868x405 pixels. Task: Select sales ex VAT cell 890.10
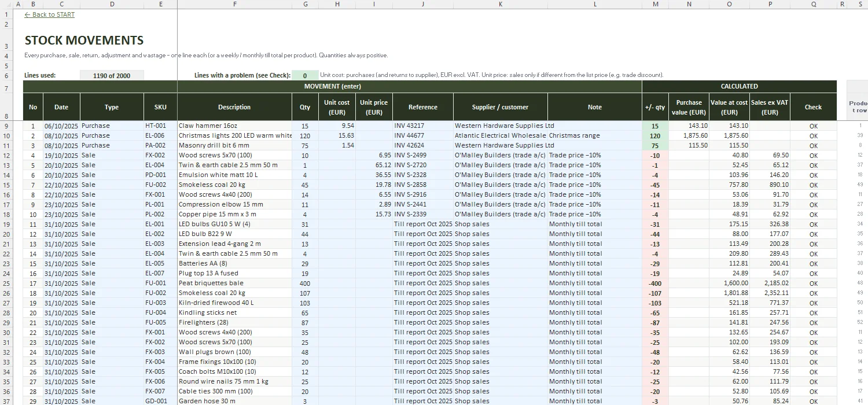pyautogui.click(x=770, y=185)
